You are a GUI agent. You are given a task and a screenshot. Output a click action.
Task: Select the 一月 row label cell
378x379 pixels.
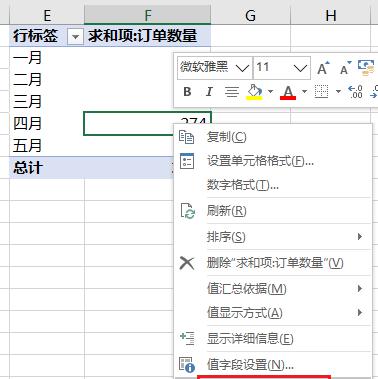(x=47, y=58)
